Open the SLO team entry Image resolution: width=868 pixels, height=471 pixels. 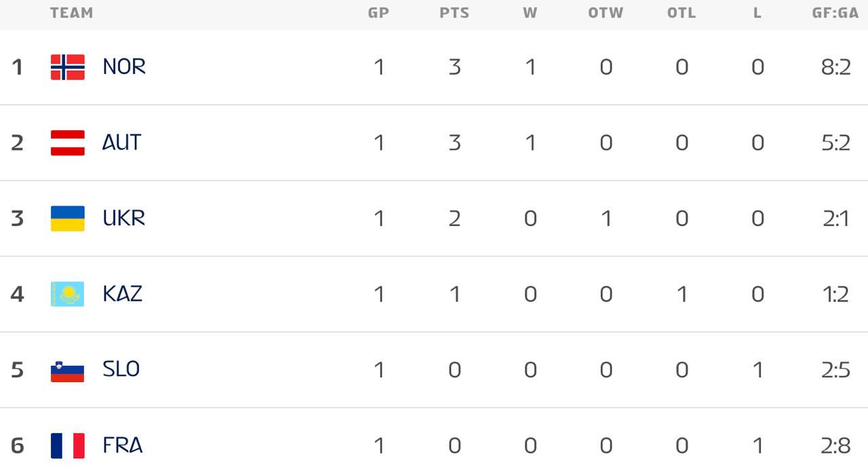coord(121,369)
